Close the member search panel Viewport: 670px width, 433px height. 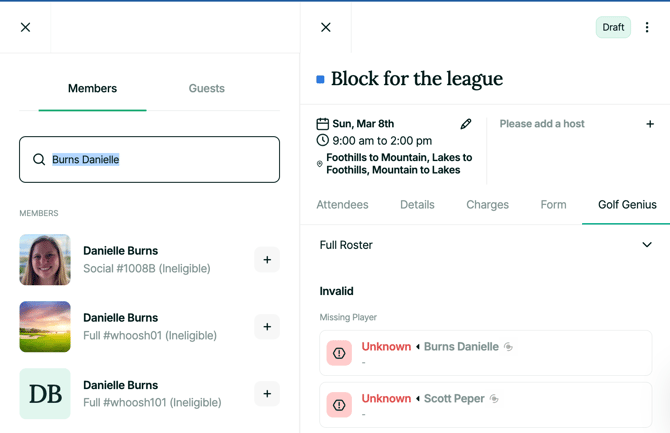[x=26, y=28]
